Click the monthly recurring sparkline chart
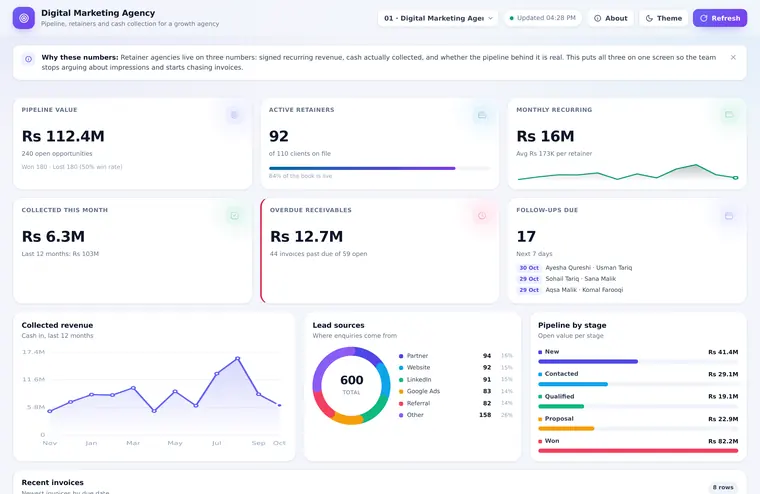 (627, 173)
